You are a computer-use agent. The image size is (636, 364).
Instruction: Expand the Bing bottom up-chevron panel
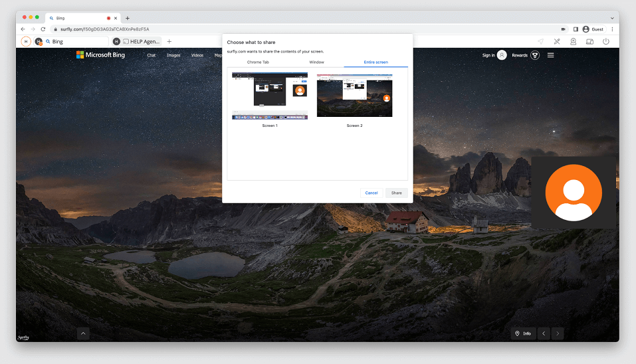83,333
